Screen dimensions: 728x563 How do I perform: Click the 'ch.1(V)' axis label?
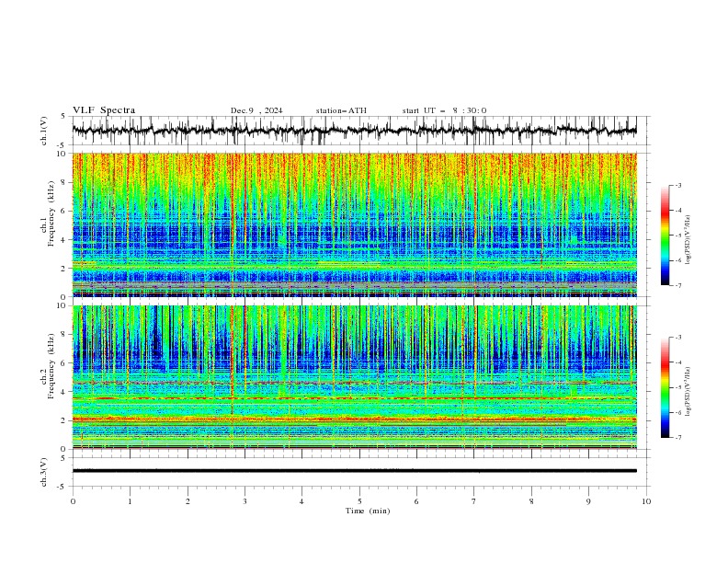(44, 131)
